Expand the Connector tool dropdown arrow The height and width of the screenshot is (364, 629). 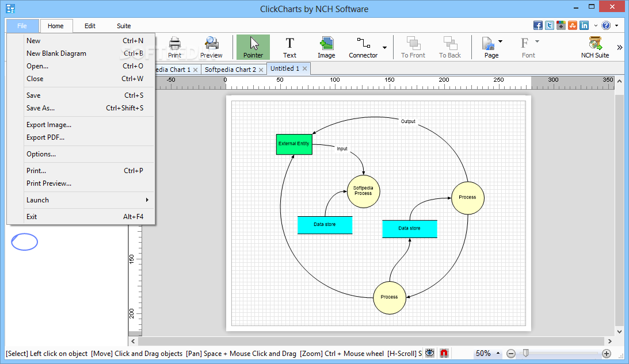point(384,48)
